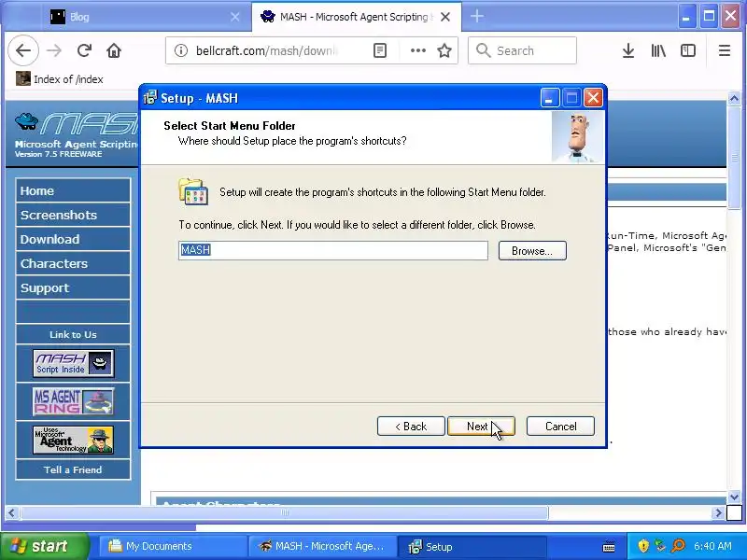Click the agent character image in Setup header
Image resolution: width=747 pixels, height=560 pixels.
pos(577,137)
